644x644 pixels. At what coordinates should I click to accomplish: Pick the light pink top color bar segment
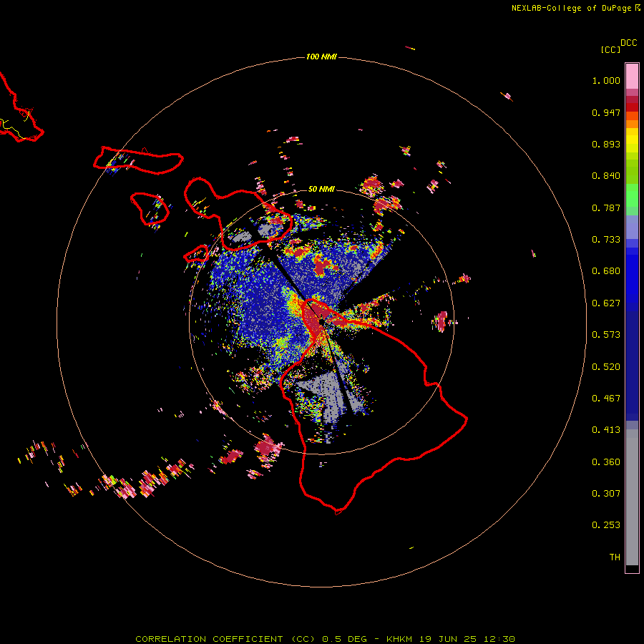pyautogui.click(x=632, y=76)
